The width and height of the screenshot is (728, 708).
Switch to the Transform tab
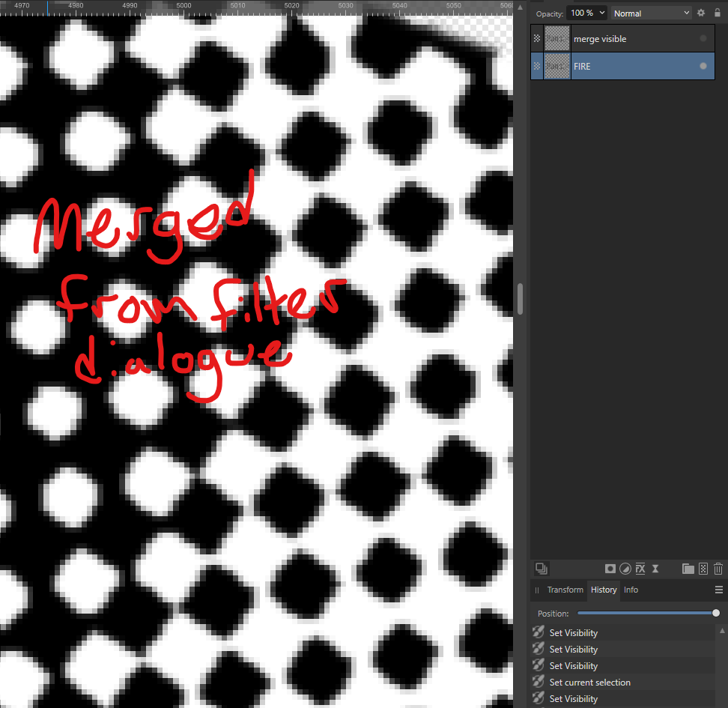[565, 590]
